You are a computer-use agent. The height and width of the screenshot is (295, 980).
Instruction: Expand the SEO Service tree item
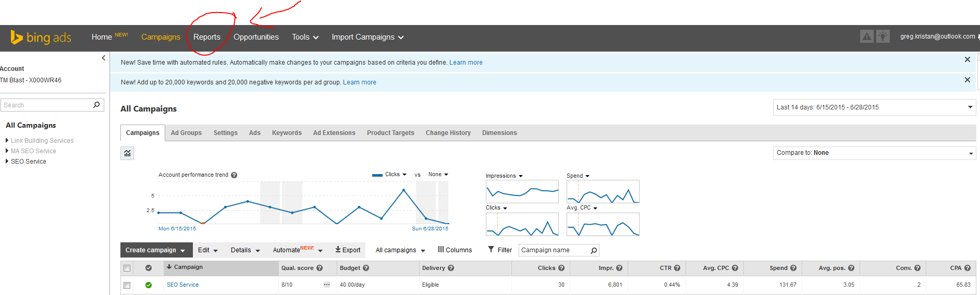point(7,161)
